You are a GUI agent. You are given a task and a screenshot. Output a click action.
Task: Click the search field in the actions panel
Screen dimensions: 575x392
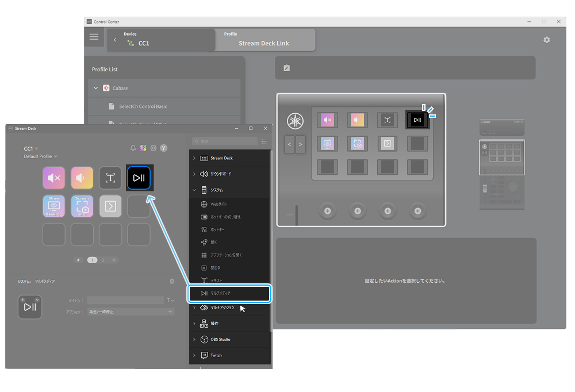224,141
